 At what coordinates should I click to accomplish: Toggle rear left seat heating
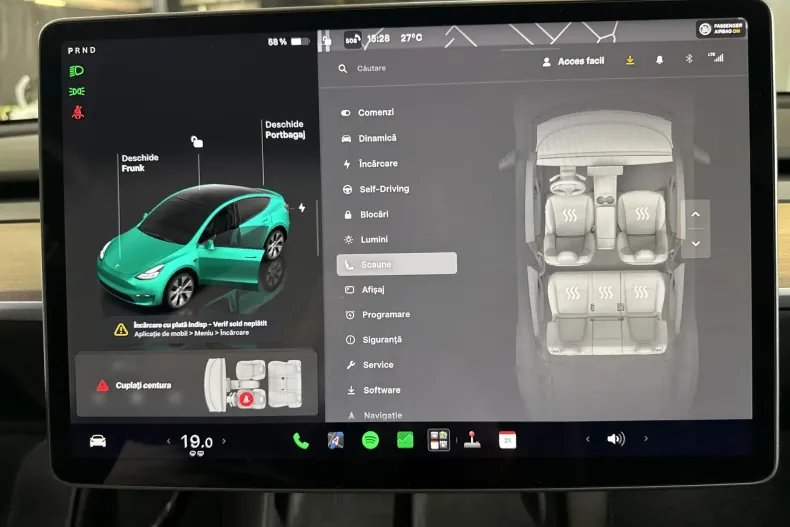(x=572, y=293)
